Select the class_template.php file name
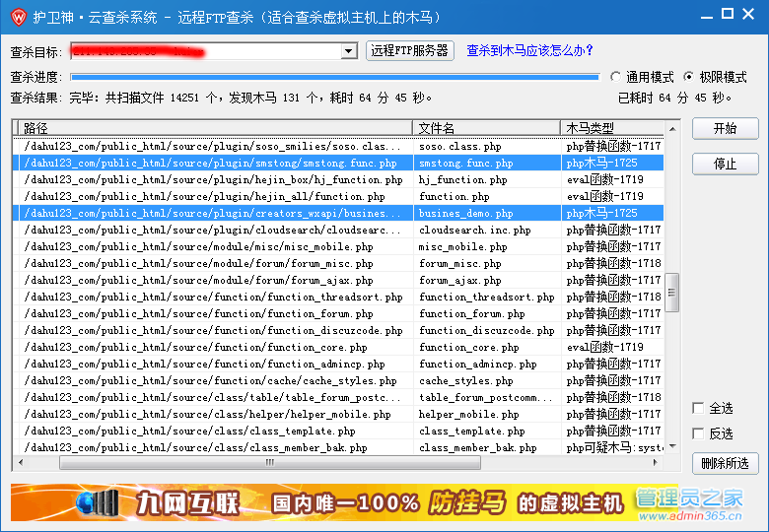 pos(472,432)
